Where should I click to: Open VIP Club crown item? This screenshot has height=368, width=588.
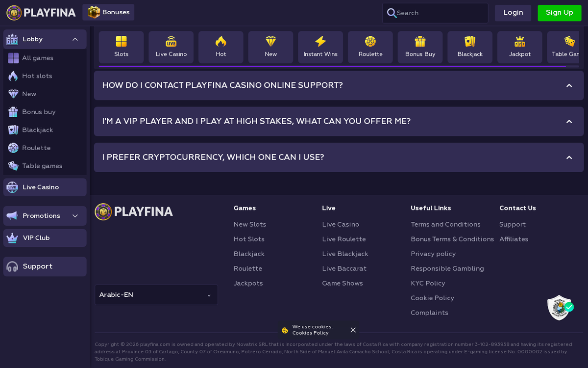coord(45,238)
